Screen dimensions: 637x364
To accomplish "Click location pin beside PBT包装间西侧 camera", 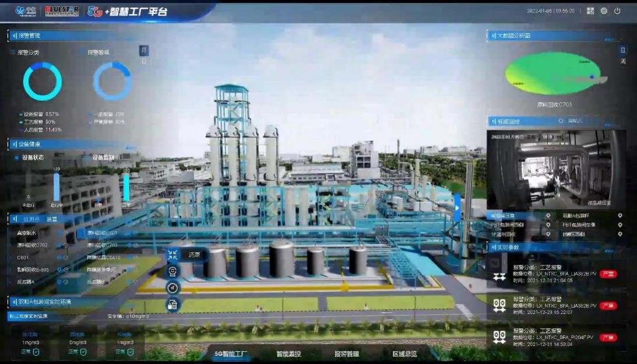I will click(548, 225).
